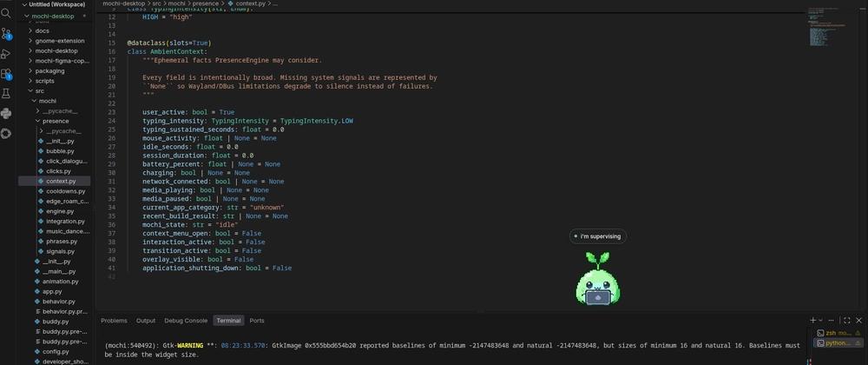Click "application_shutting_down" field line

[x=217, y=268]
